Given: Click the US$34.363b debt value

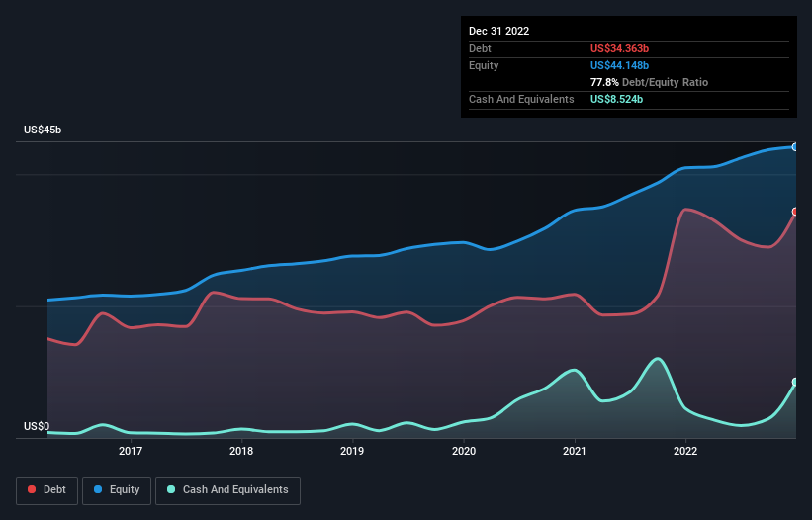Looking at the screenshot, I should (x=619, y=48).
